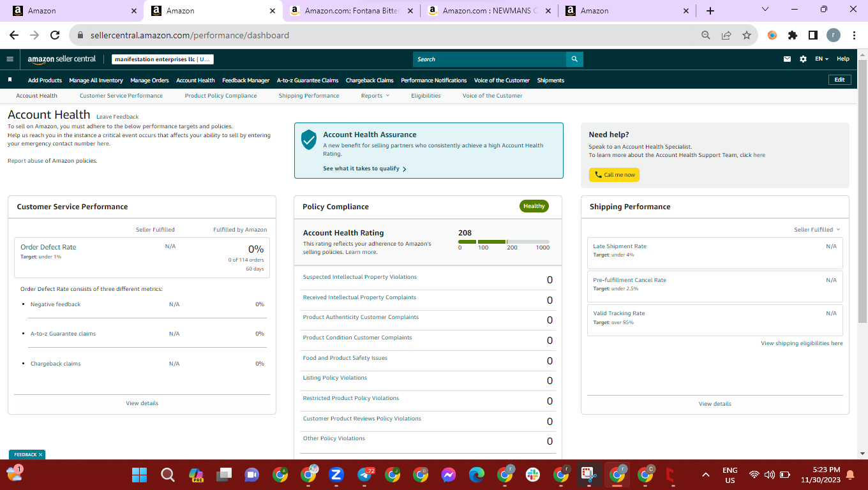868x490 pixels.
Task: Open Manage Orders menu item
Action: 149,80
